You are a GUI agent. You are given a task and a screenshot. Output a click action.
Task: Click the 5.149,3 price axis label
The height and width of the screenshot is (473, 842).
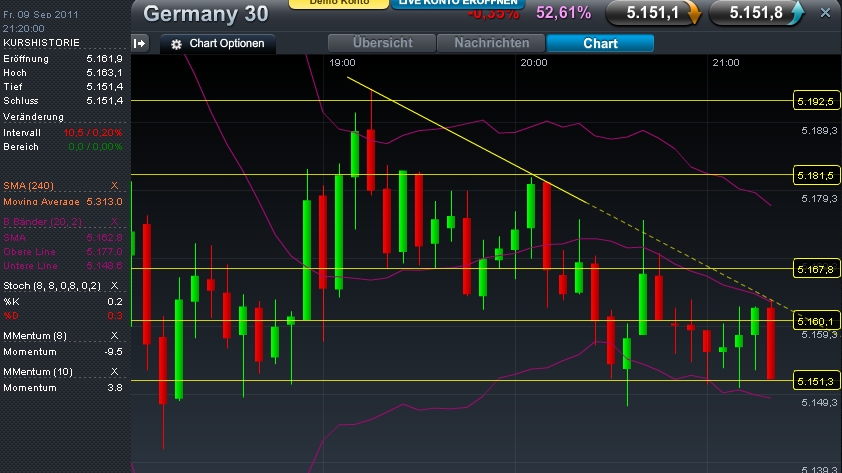point(819,403)
